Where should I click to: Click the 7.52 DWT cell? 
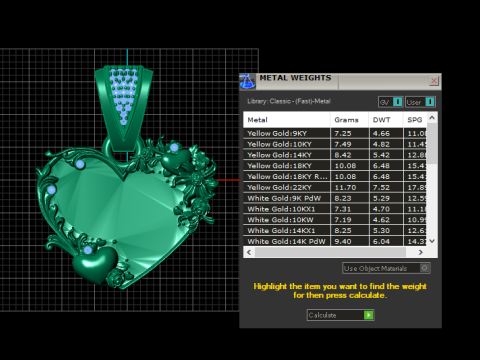386,187
